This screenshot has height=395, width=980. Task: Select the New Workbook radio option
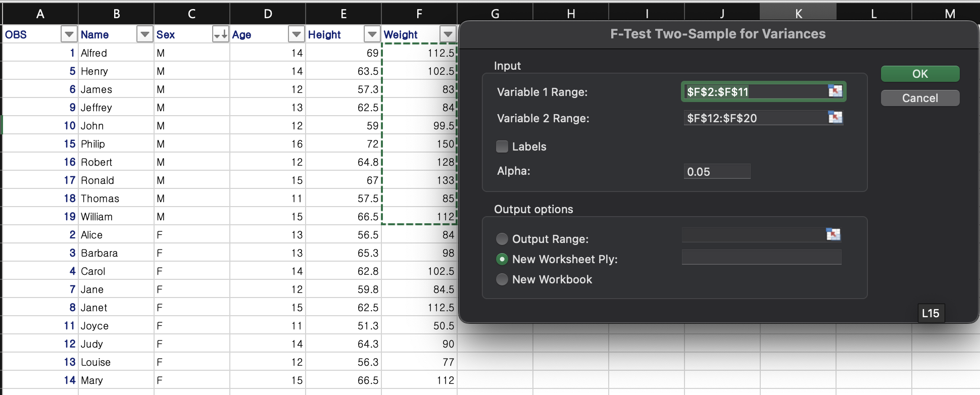(502, 279)
